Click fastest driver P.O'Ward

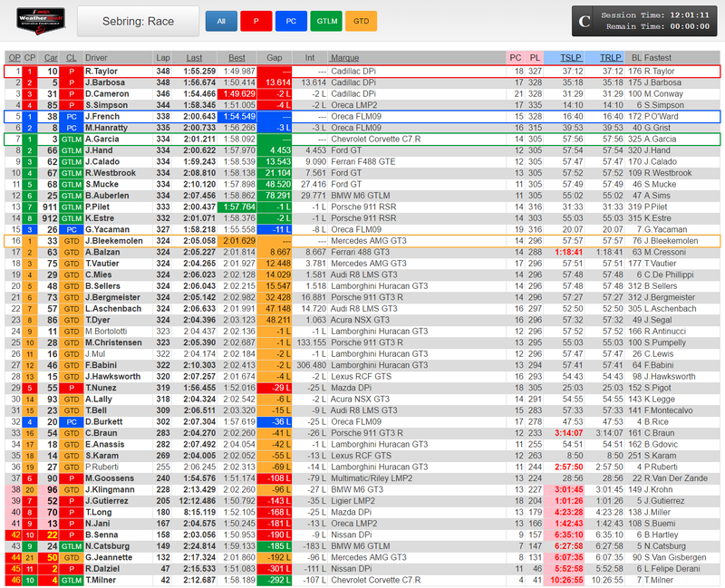pyautogui.click(x=662, y=117)
